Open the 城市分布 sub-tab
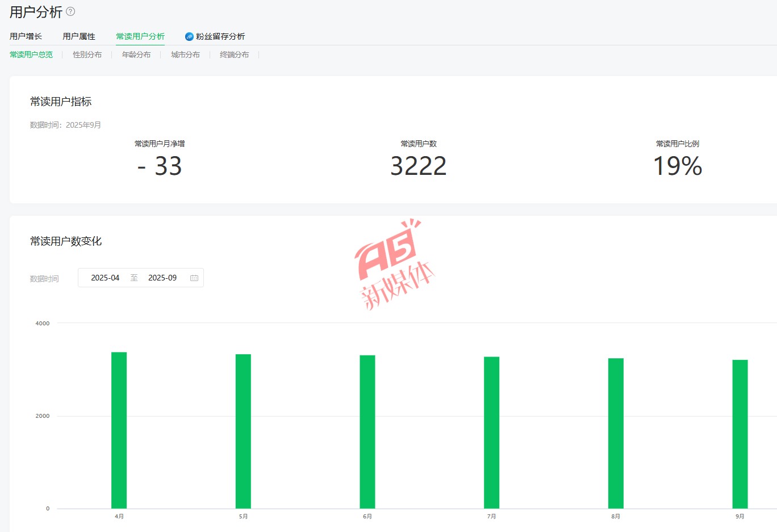 click(185, 55)
